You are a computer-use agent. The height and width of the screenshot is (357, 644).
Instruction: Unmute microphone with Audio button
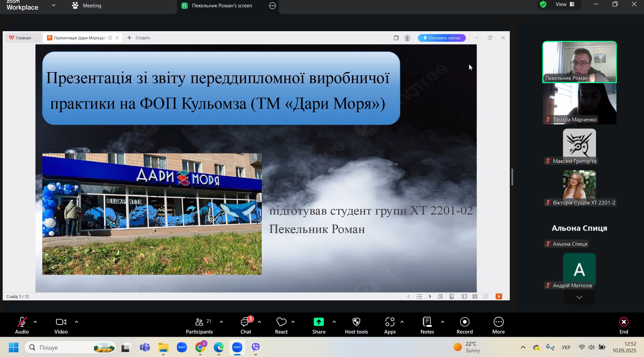22,325
